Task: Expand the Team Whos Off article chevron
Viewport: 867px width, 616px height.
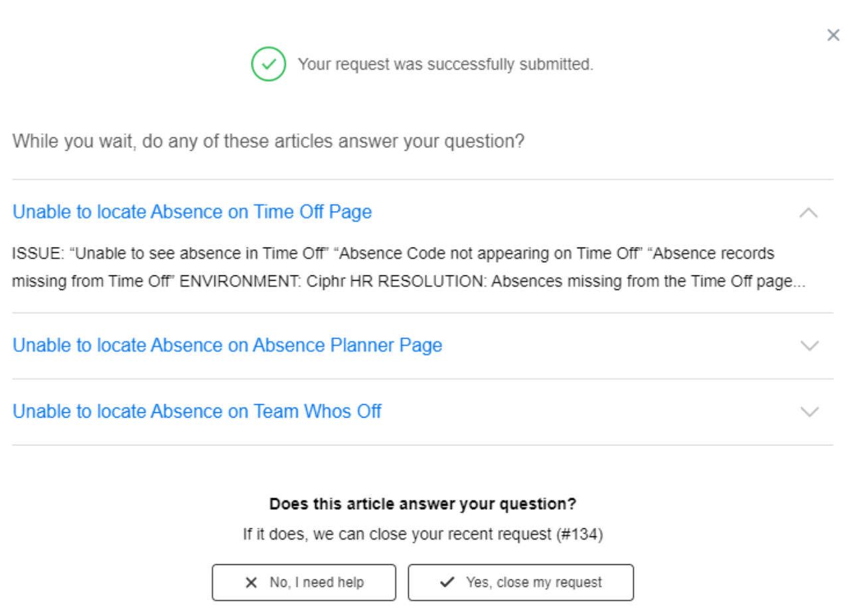Action: click(809, 412)
